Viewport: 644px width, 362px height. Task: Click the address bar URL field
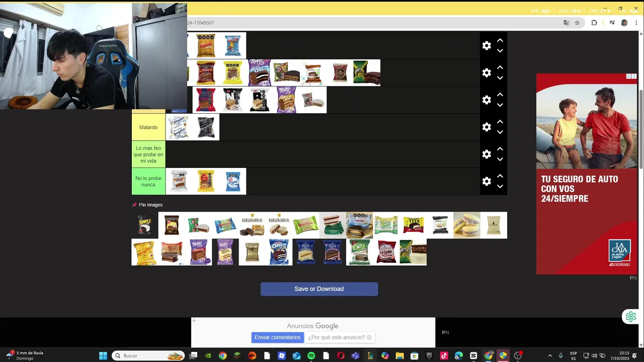pyautogui.click(x=372, y=23)
